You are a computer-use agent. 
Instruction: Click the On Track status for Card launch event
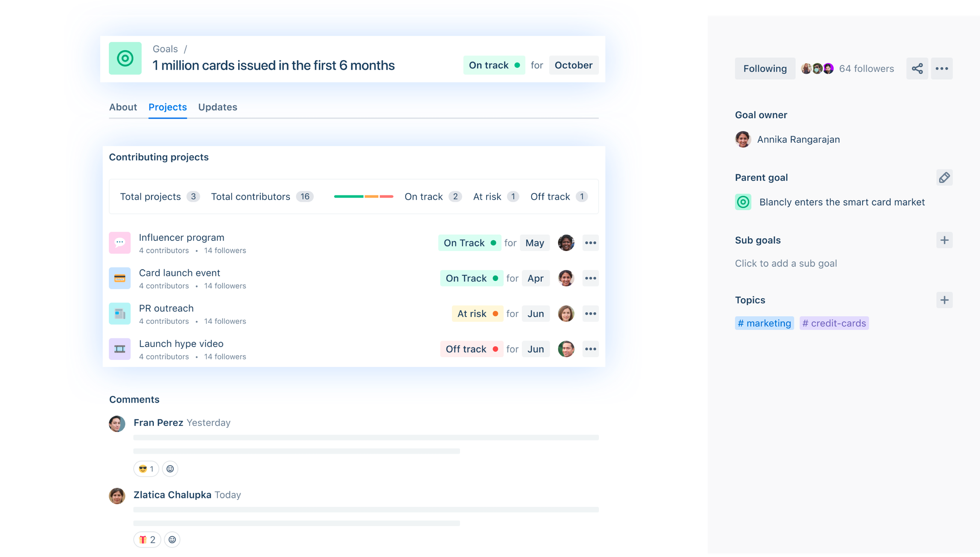(x=470, y=278)
